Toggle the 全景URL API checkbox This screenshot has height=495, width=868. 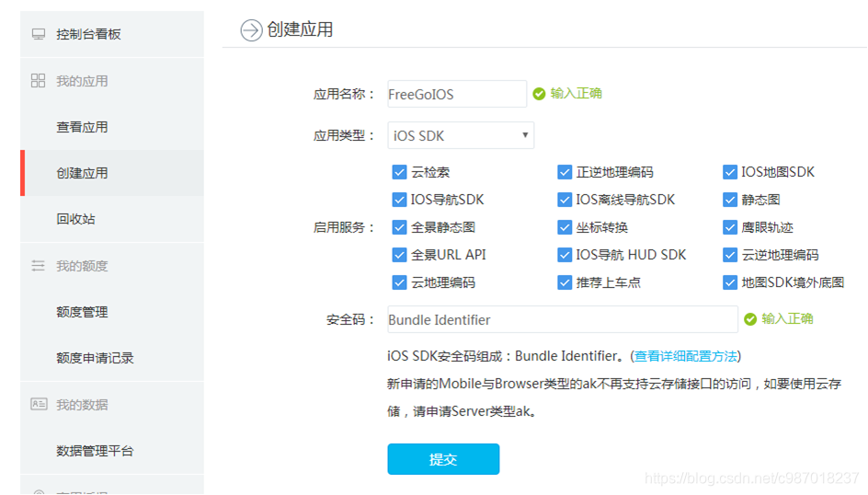[399, 255]
